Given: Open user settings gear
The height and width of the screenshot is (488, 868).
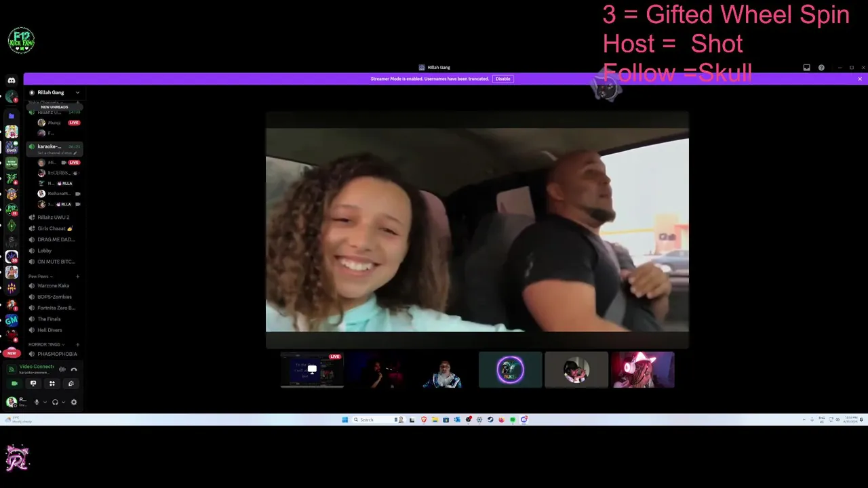Looking at the screenshot, I should (74, 402).
